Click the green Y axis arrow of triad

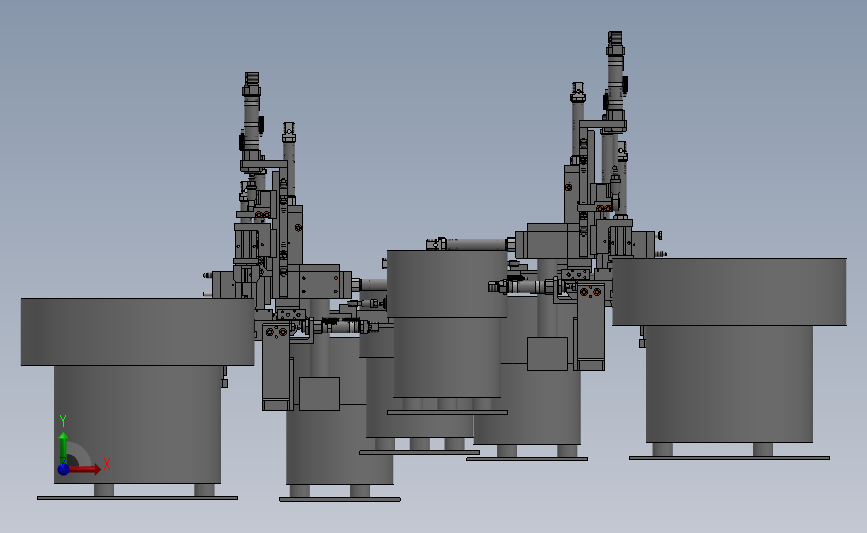[x=63, y=447]
